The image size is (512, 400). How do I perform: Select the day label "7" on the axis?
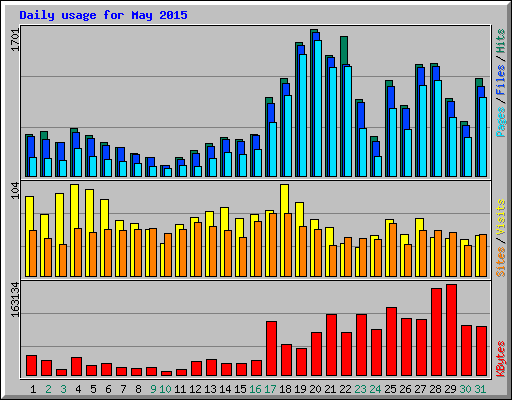[123, 389]
